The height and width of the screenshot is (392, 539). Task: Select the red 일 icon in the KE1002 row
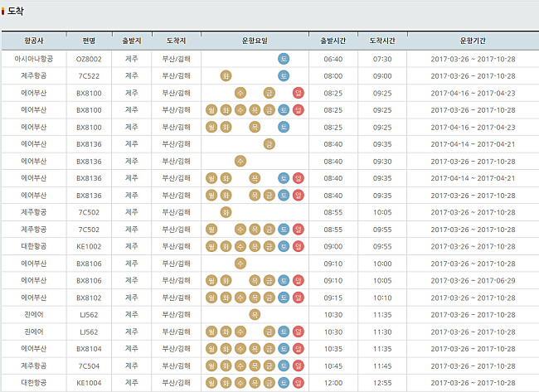[299, 246]
